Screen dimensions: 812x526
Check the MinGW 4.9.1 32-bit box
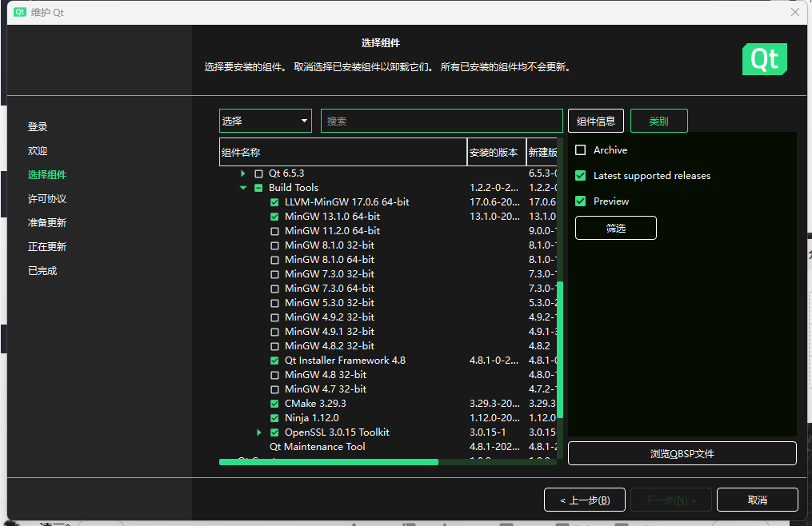[274, 332]
